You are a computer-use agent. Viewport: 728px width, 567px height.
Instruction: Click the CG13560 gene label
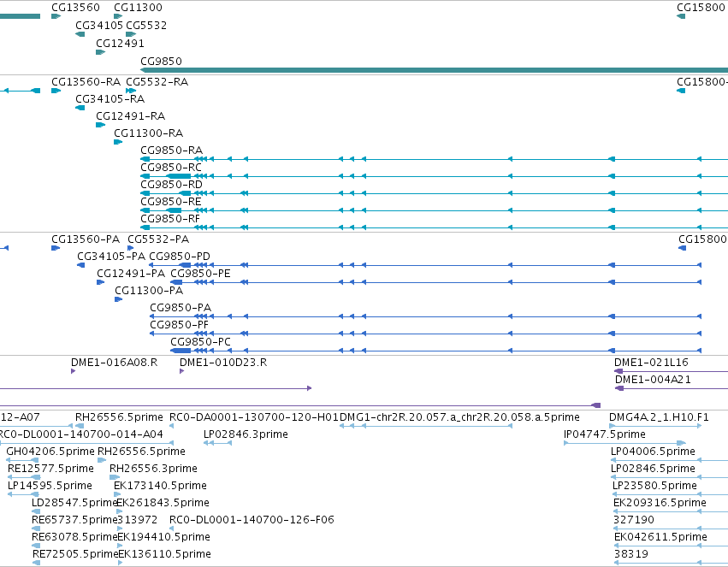coord(75,8)
